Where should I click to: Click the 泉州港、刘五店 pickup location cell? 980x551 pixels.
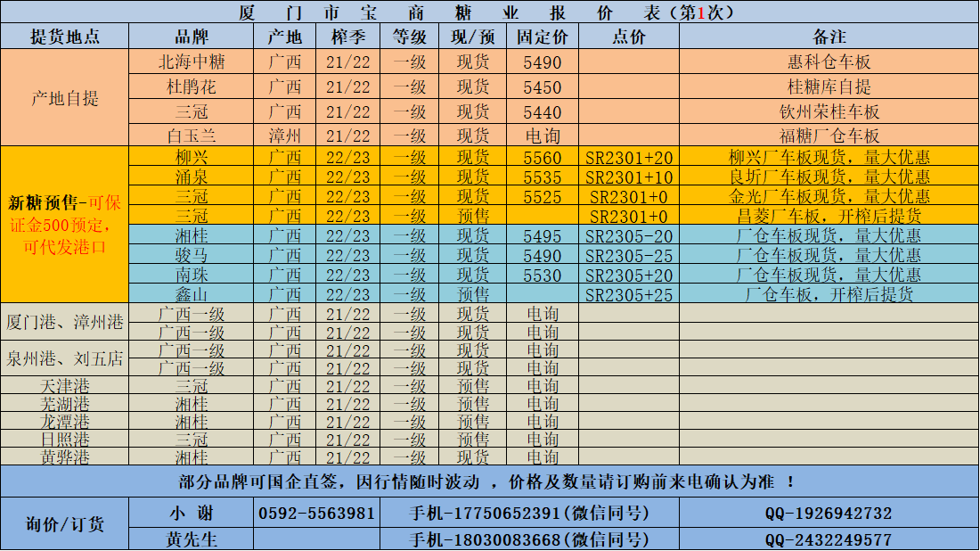(x=65, y=359)
